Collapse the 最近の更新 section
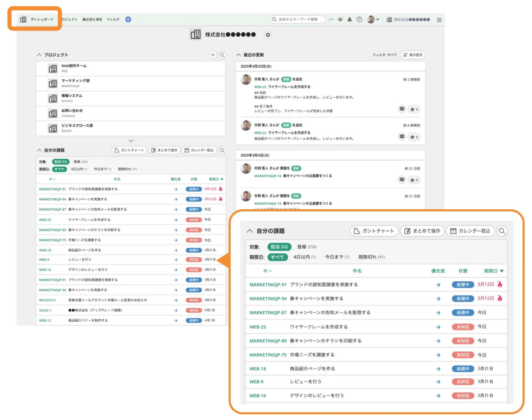The width and height of the screenshot is (532, 420). point(238,55)
